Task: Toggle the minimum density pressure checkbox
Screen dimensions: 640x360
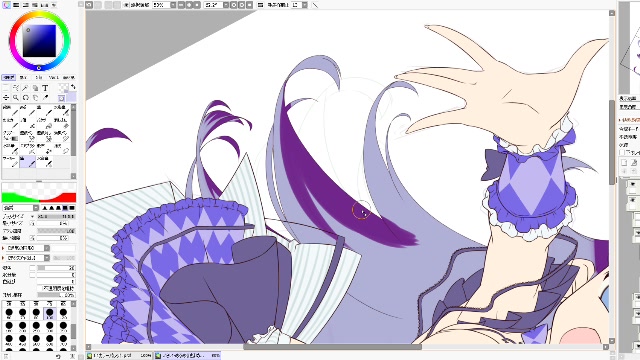Action: (x=33, y=238)
